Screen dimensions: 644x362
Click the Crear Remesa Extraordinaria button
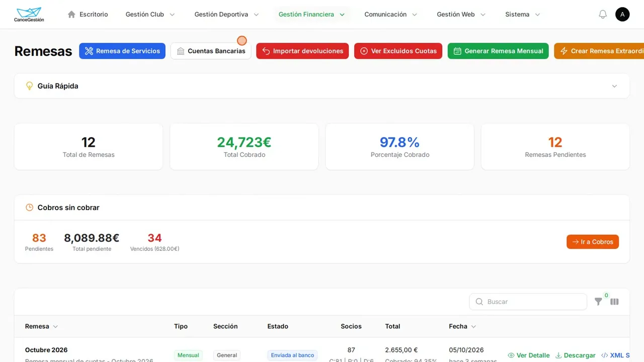(x=599, y=51)
